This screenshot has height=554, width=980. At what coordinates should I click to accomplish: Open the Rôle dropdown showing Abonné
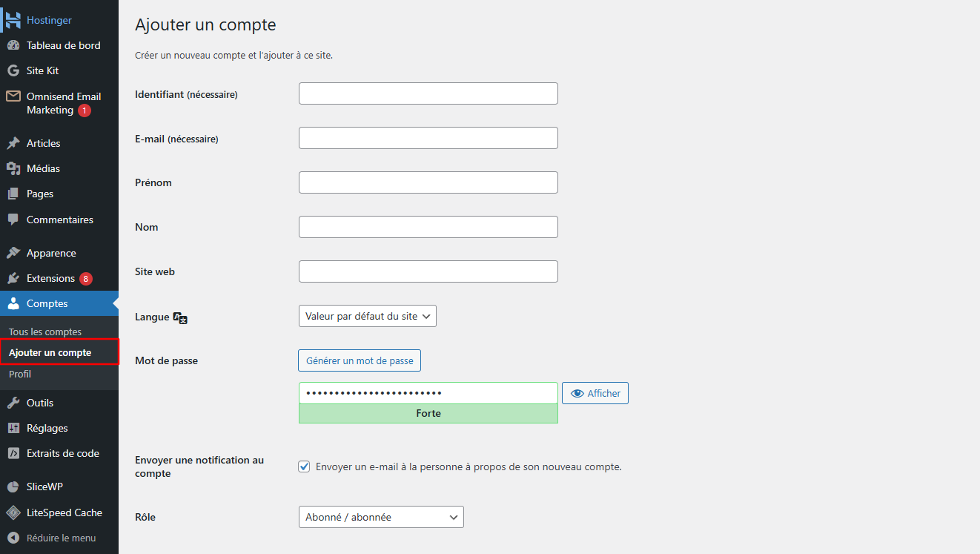click(380, 517)
